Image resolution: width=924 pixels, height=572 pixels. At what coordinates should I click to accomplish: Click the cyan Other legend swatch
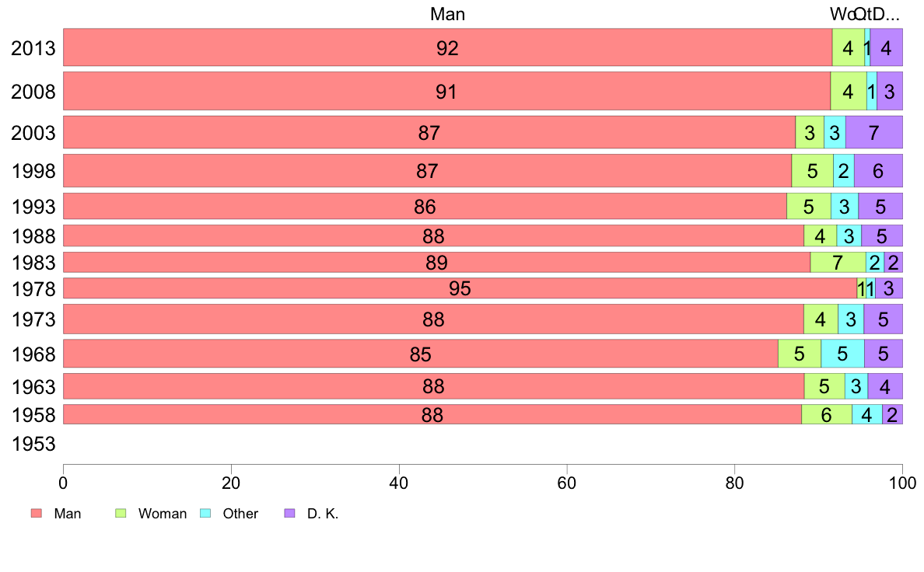[x=206, y=514]
